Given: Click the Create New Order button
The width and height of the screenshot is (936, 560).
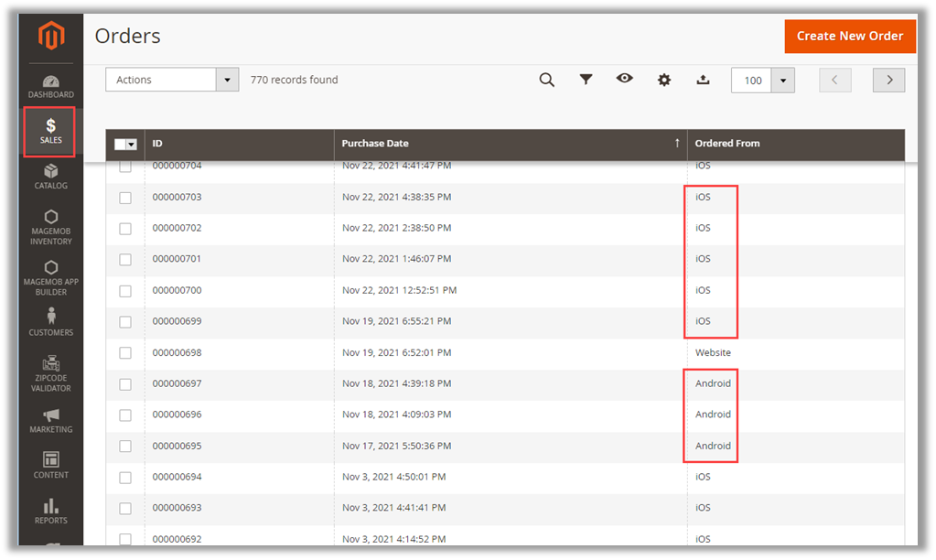Looking at the screenshot, I should coord(849,37).
